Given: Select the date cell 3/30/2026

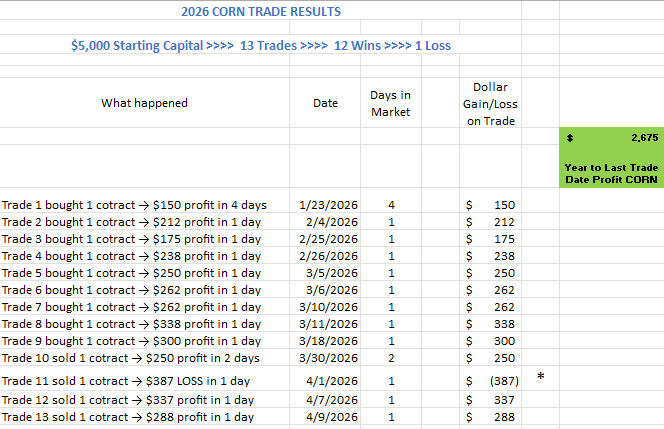Looking at the screenshot, I should point(328,358).
